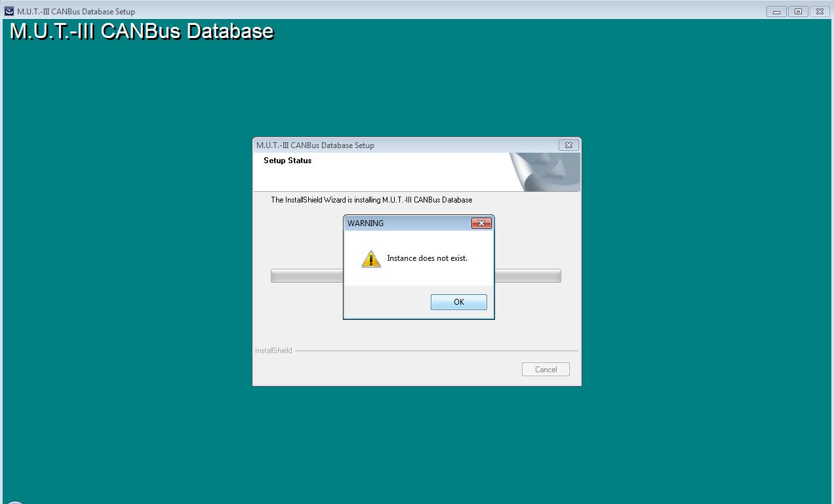Click the Cancel button in the setup wizard
This screenshot has height=504, width=834.
point(546,370)
